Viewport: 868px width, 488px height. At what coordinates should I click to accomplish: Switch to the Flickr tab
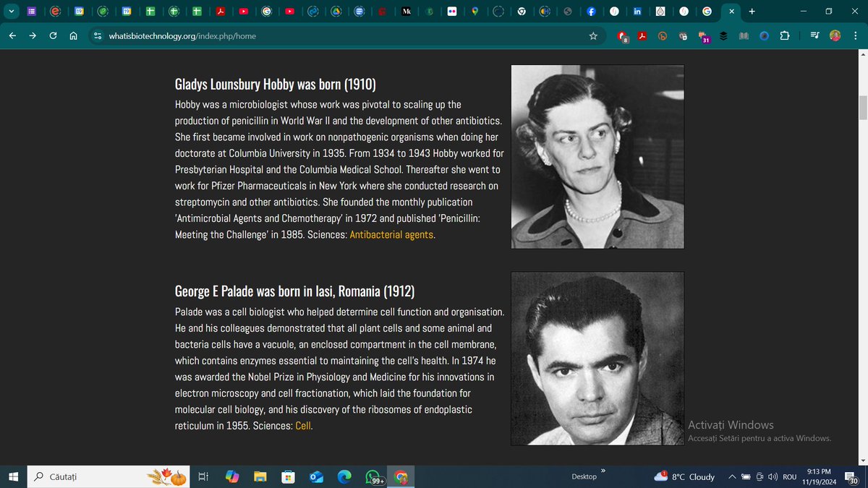point(452,12)
